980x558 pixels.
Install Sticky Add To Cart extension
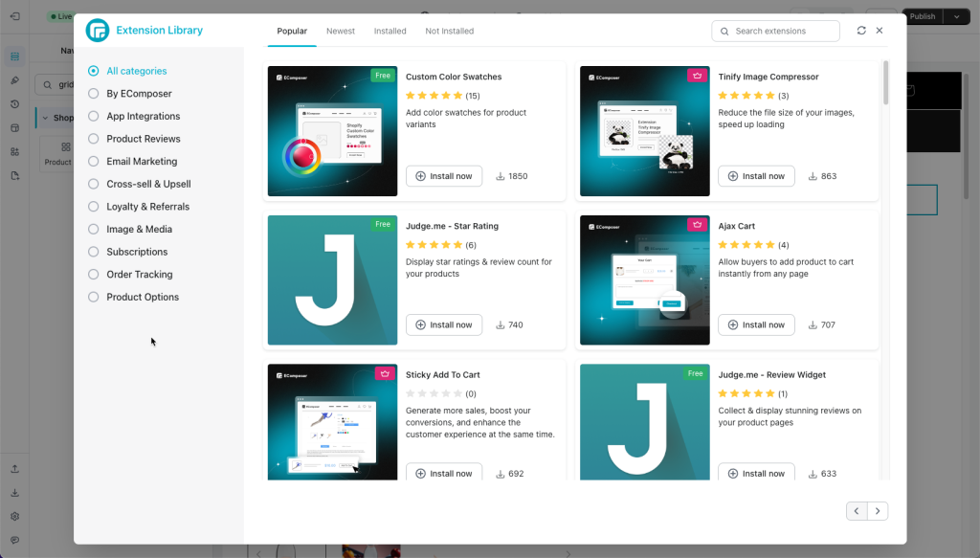point(444,473)
